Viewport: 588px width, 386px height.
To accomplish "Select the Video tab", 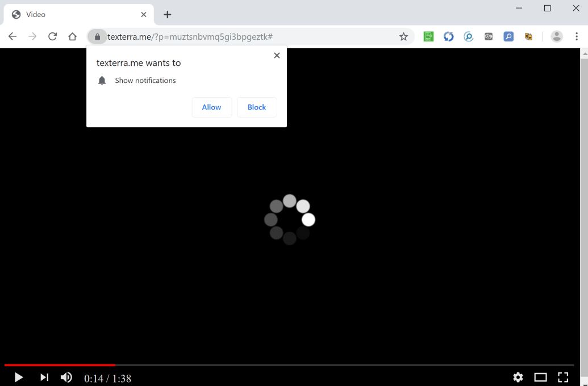I will pyautogui.click(x=79, y=15).
